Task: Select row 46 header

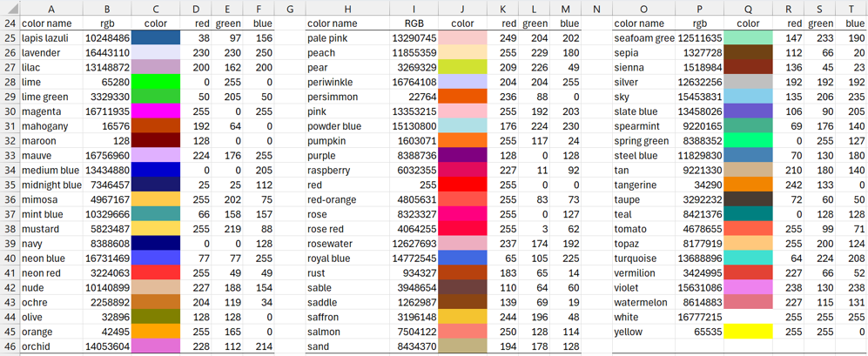Action: [x=10, y=346]
